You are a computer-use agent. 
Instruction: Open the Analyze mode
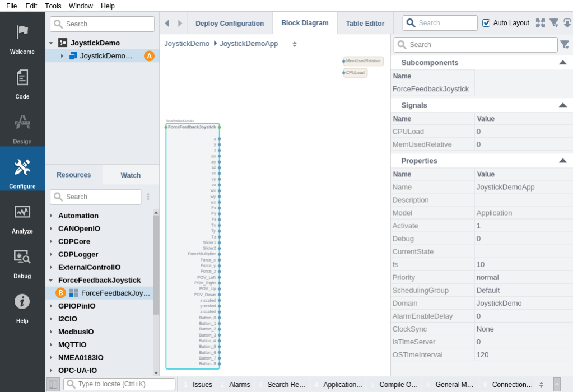point(22,218)
